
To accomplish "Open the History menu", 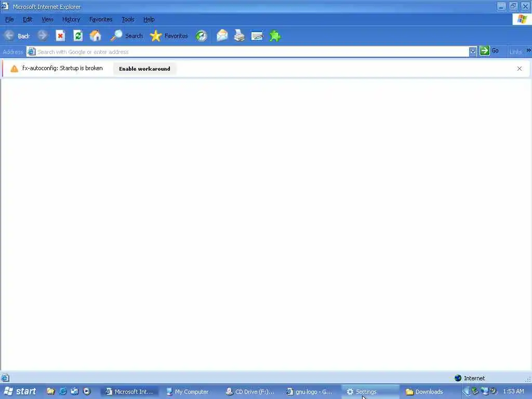I will 71,19.
